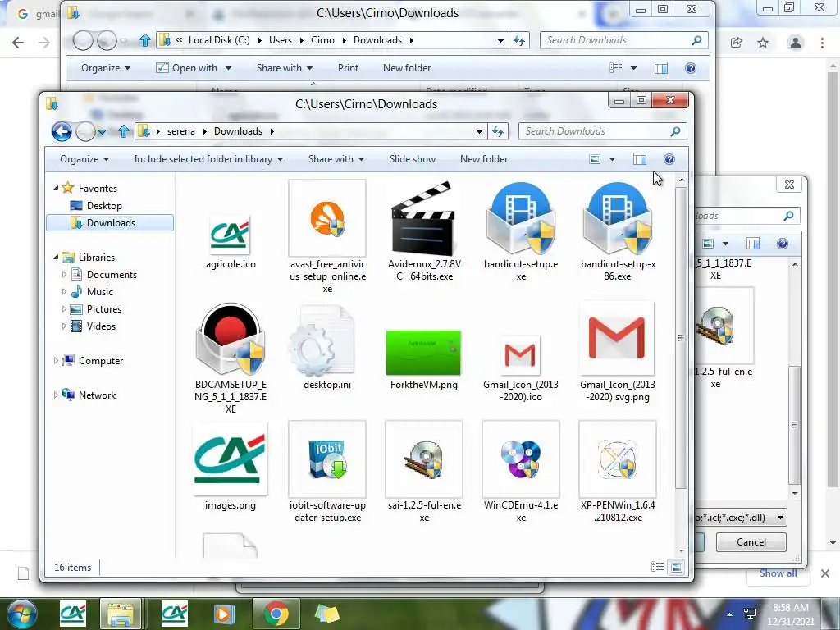Image resolution: width=840 pixels, height=630 pixels.
Task: Open Include selected folder in library menu
Action: (208, 159)
